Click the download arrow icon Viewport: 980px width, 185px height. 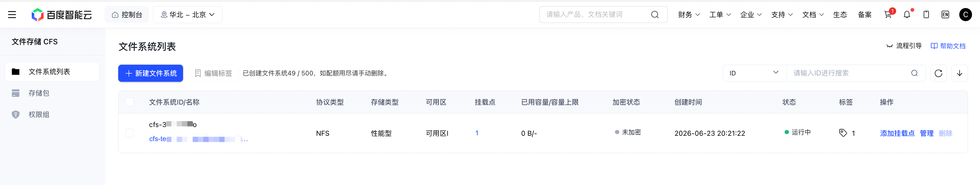point(959,73)
